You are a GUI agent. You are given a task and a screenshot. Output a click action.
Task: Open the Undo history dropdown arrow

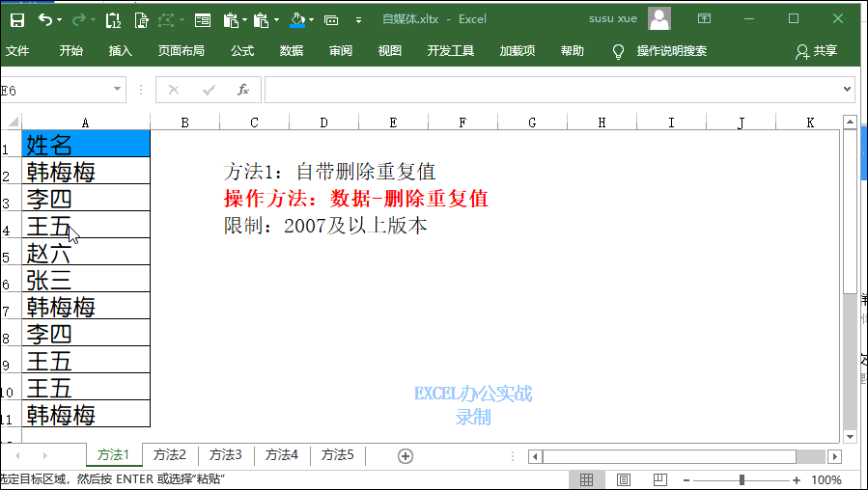point(60,20)
